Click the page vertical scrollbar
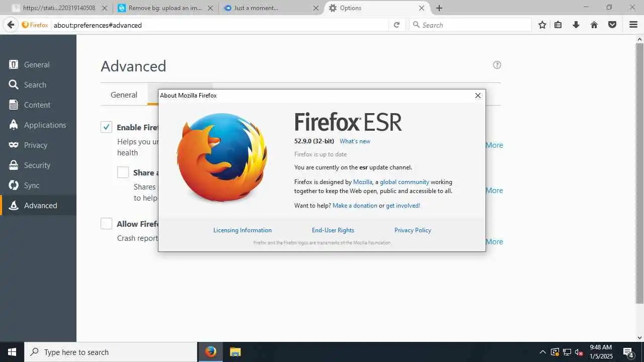Viewport: 644px width, 362px height. (639, 173)
